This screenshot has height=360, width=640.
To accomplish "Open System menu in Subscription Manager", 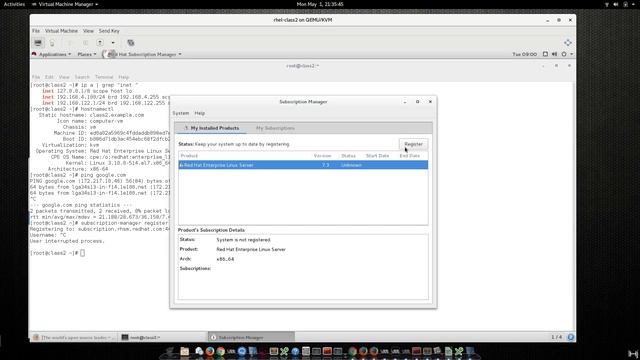I will [x=180, y=113].
